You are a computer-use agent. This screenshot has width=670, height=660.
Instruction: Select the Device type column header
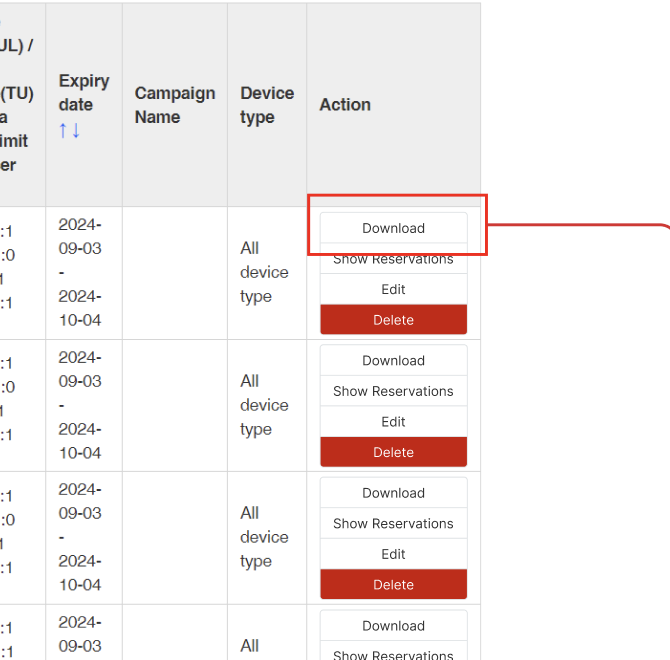point(266,105)
